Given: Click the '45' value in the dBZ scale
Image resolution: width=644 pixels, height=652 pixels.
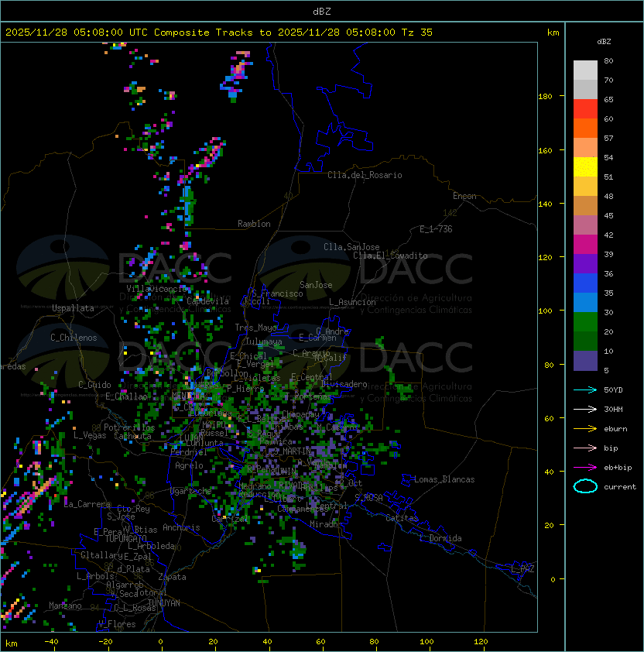Looking at the screenshot, I should (608, 215).
